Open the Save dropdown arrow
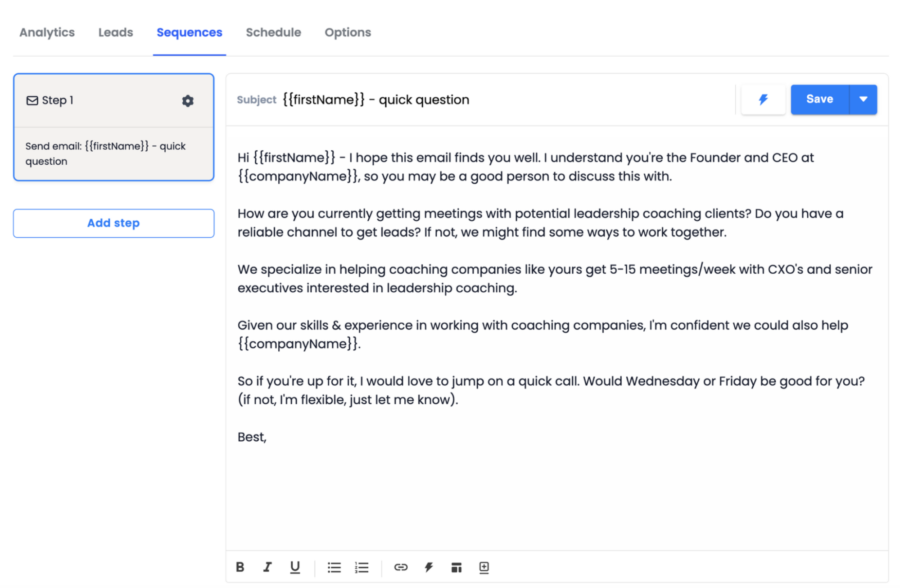This screenshot has width=900, height=588. tap(863, 99)
